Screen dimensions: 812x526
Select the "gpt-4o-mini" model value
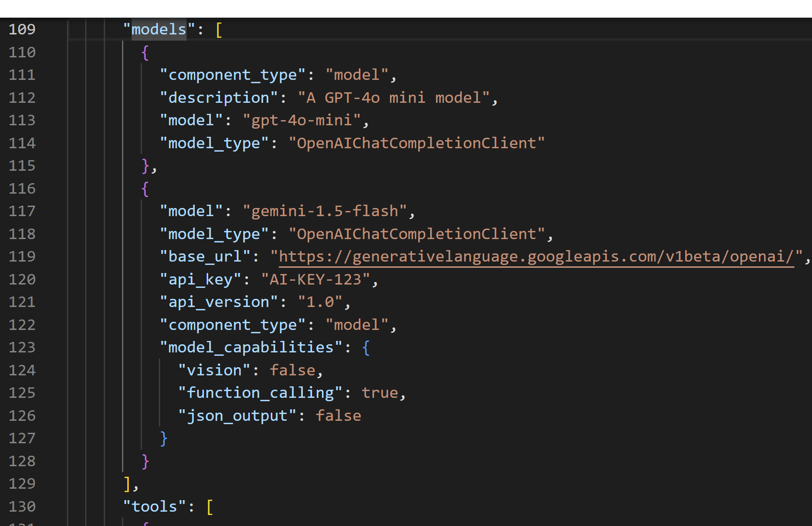305,120
